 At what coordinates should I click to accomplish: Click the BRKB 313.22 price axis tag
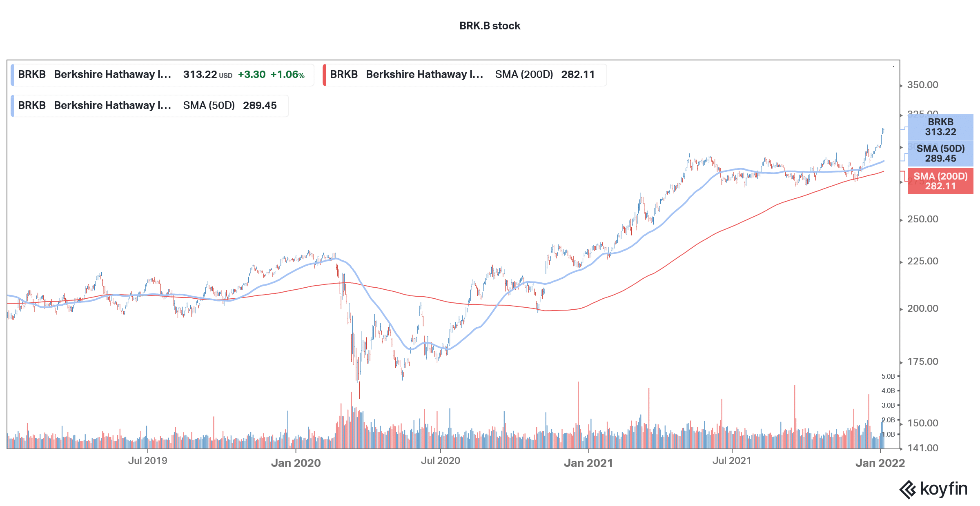pyautogui.click(x=940, y=127)
